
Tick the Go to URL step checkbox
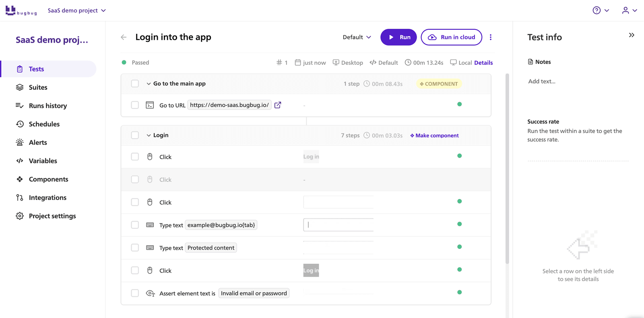(x=135, y=105)
